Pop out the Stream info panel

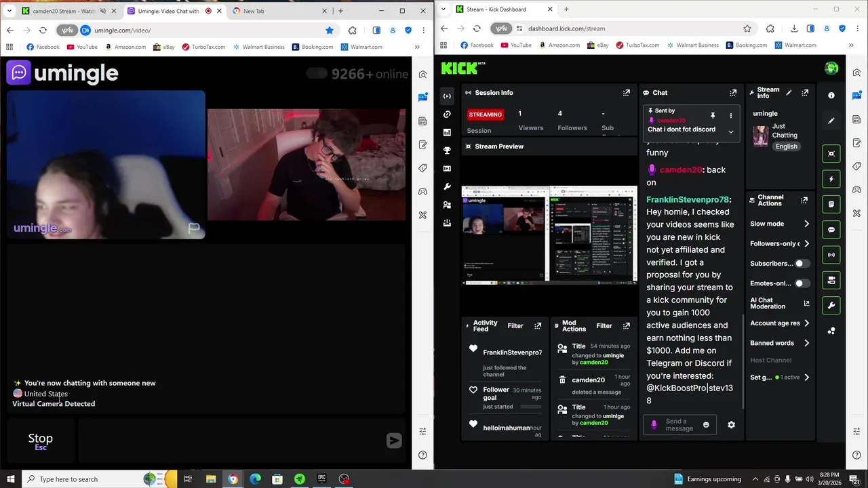click(x=805, y=92)
